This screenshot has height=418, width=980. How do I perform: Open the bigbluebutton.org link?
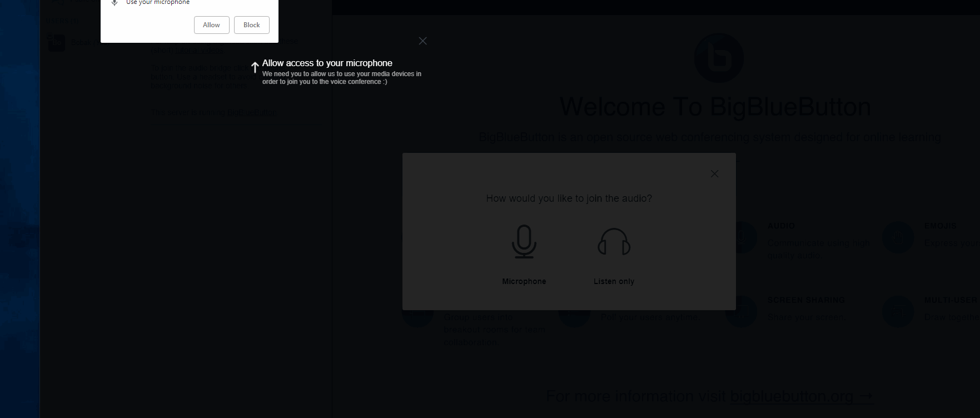click(x=802, y=396)
